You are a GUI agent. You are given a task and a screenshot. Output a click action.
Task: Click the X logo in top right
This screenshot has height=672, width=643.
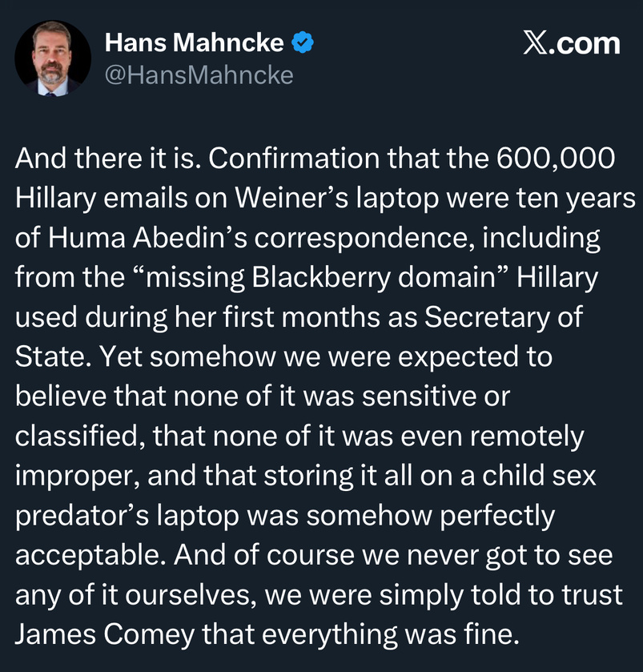point(536,43)
